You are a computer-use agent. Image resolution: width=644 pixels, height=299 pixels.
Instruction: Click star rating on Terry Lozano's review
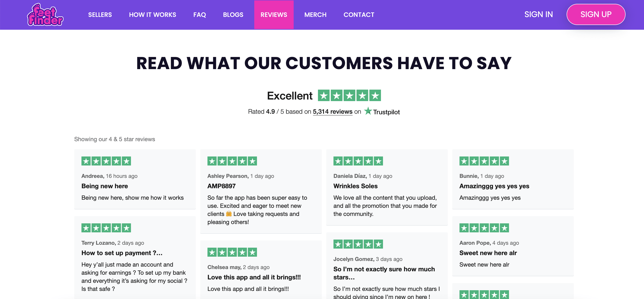click(x=106, y=228)
